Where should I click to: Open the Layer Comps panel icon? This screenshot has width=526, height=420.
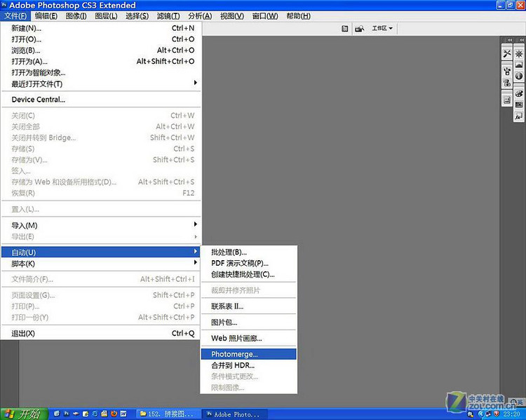[506, 100]
